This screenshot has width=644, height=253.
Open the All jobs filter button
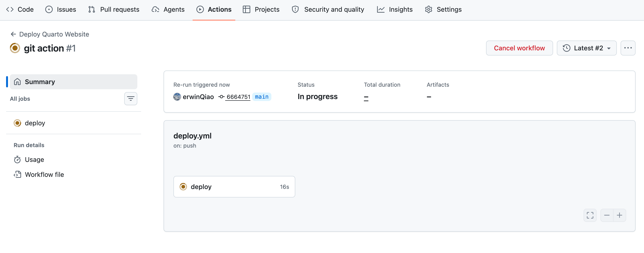[131, 98]
